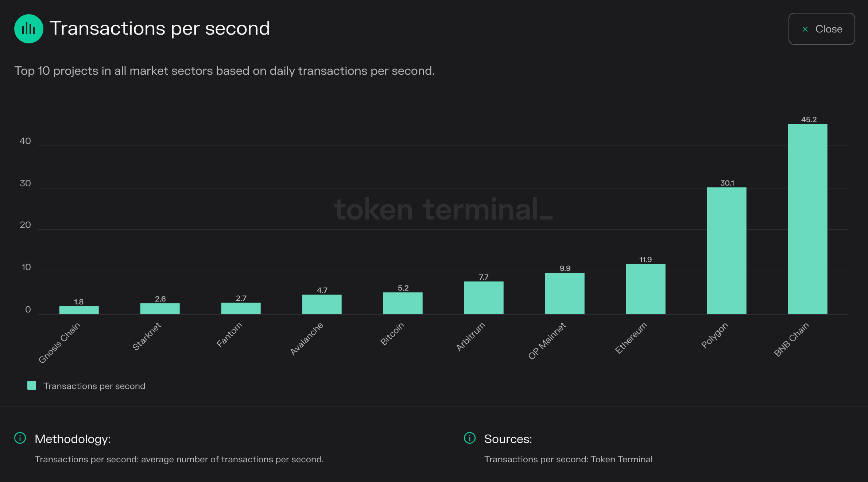Screen dimensions: 868x482
Task: Click the token terminal watermark
Action: pyautogui.click(x=443, y=209)
